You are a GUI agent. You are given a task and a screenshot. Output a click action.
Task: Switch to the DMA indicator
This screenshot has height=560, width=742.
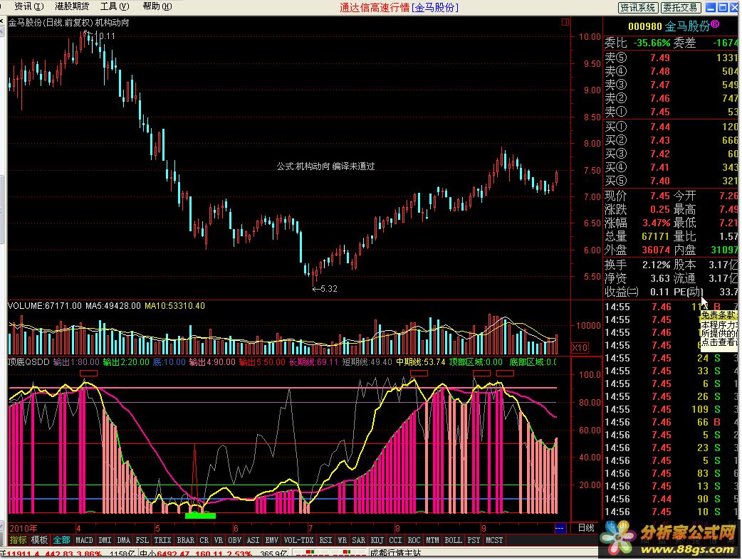(x=123, y=539)
